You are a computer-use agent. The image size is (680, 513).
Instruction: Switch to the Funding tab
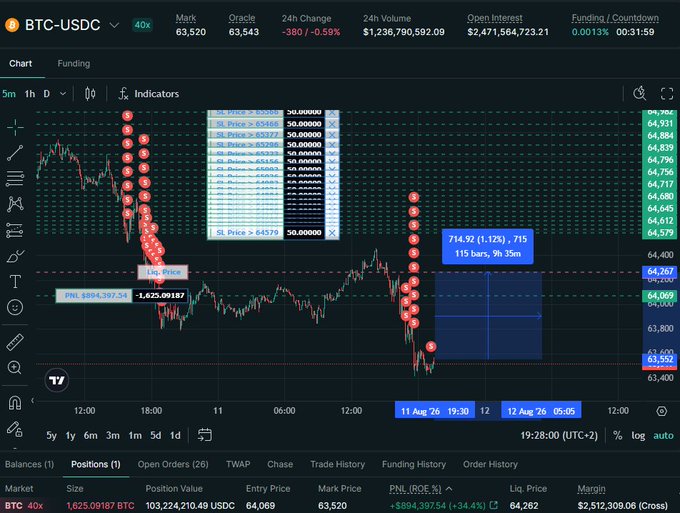pyautogui.click(x=74, y=63)
